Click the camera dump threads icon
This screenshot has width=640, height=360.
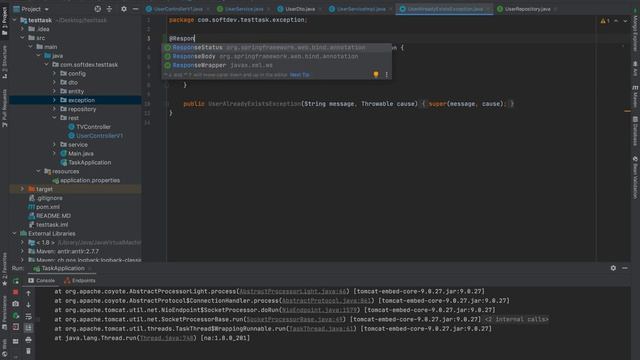[16, 304]
